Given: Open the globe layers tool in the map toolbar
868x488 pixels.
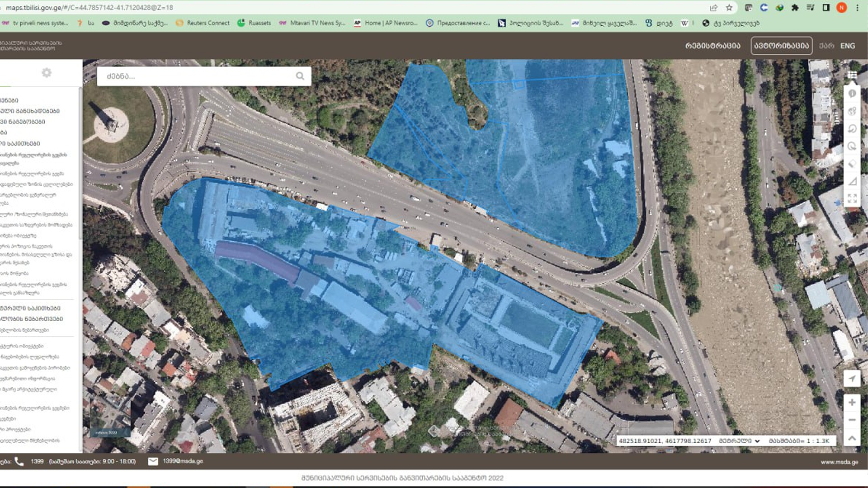Looking at the screenshot, I should 852,111.
